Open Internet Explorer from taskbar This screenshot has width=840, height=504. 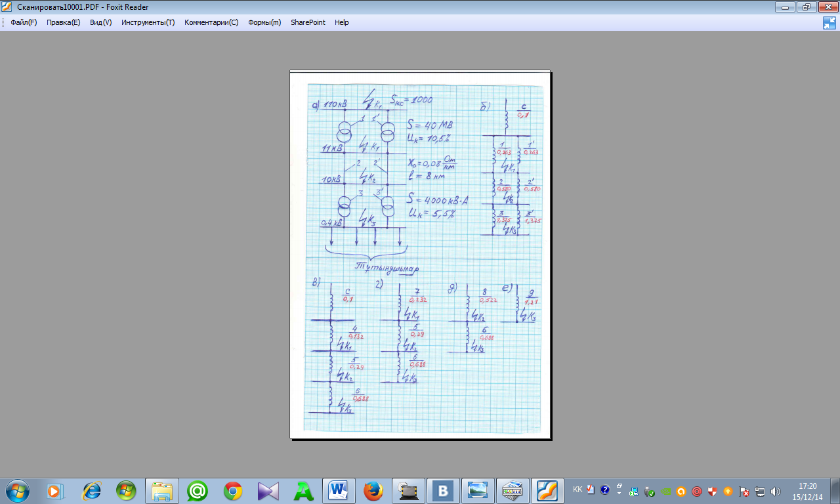[91, 490]
